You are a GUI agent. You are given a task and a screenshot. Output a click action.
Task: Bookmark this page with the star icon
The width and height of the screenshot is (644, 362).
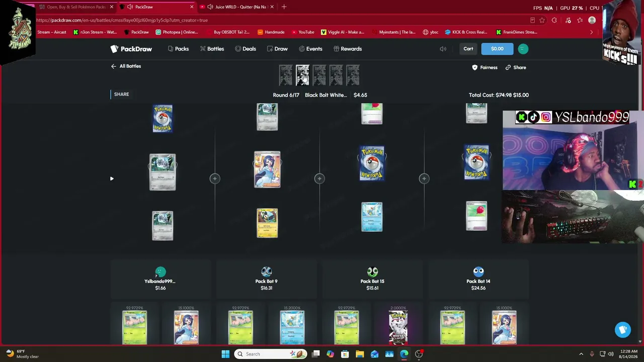tap(542, 20)
